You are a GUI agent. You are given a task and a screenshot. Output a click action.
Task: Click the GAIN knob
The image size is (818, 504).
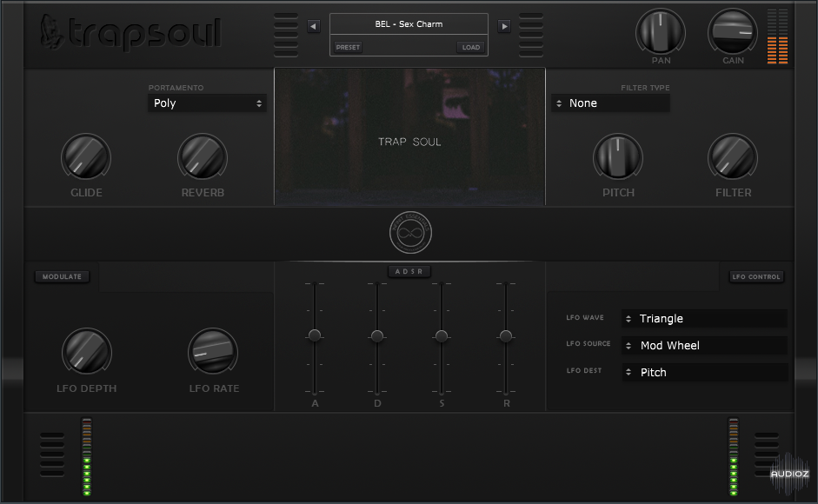[733, 32]
